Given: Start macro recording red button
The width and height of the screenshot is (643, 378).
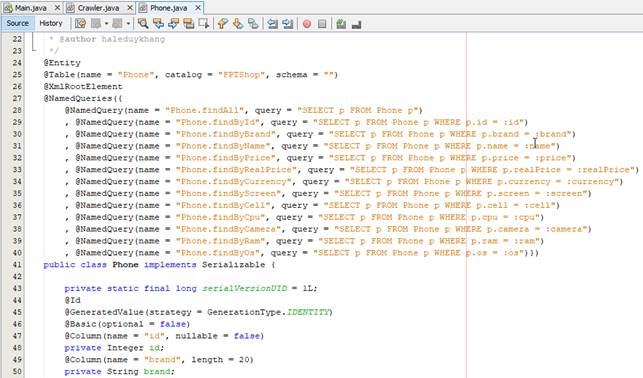Looking at the screenshot, I should pos(307,24).
